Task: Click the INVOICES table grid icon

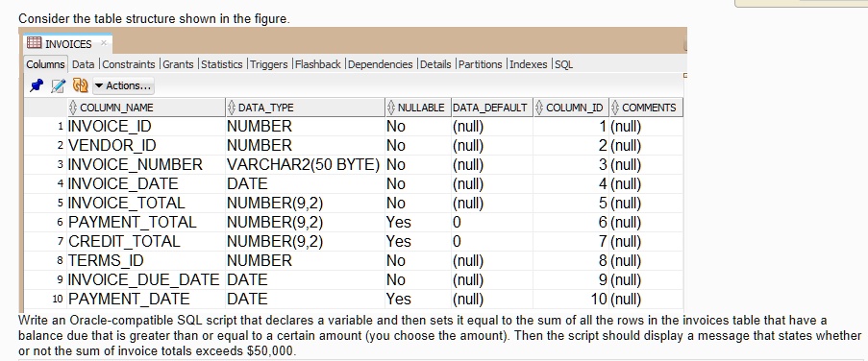Action: [34, 43]
